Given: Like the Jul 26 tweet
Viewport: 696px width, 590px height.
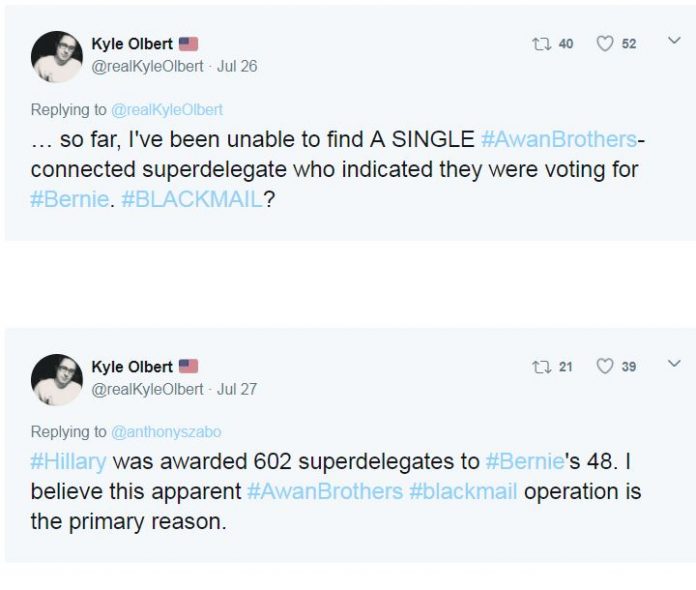Looking at the screenshot, I should [604, 43].
